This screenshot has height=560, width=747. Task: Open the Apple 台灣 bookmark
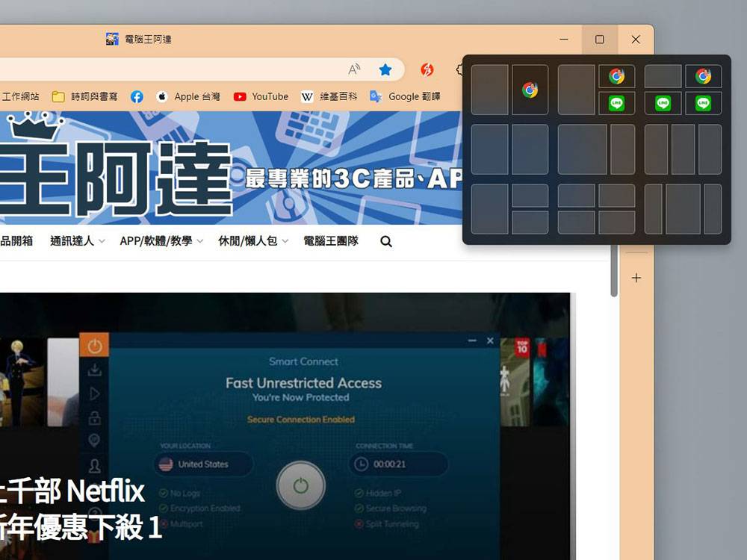pos(187,96)
